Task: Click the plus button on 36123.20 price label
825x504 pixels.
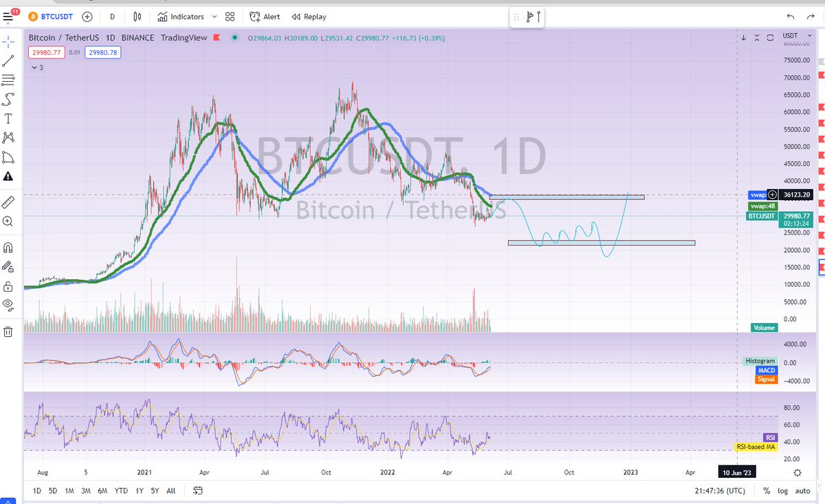Action: point(772,195)
